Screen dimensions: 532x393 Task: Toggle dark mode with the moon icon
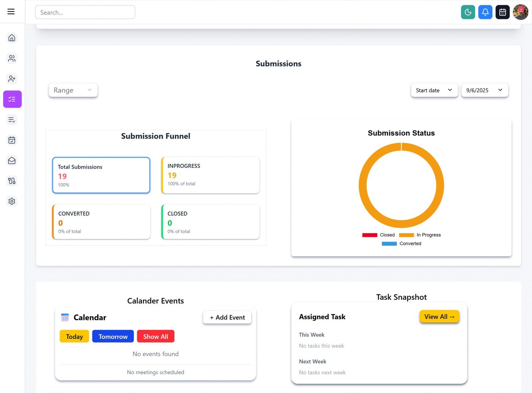pyautogui.click(x=468, y=12)
